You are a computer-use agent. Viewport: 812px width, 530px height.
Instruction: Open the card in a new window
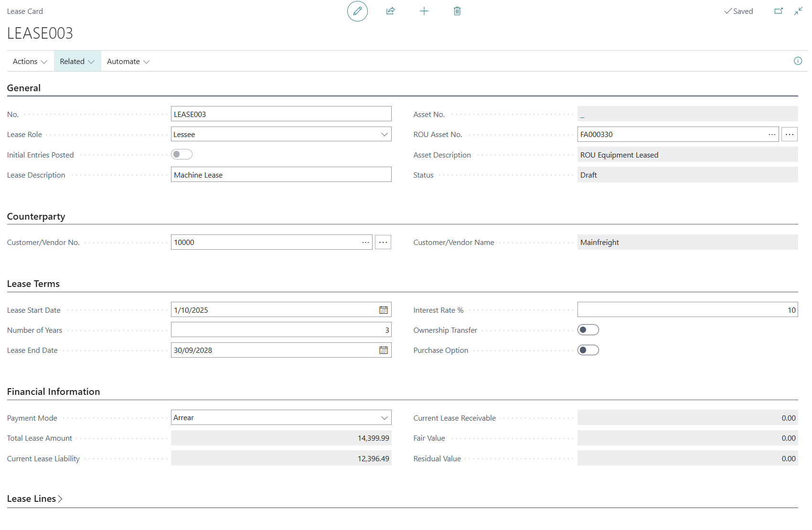click(778, 11)
